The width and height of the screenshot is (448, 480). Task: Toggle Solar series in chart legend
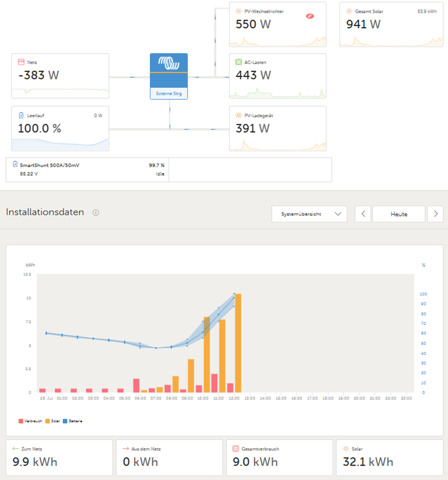53,421
